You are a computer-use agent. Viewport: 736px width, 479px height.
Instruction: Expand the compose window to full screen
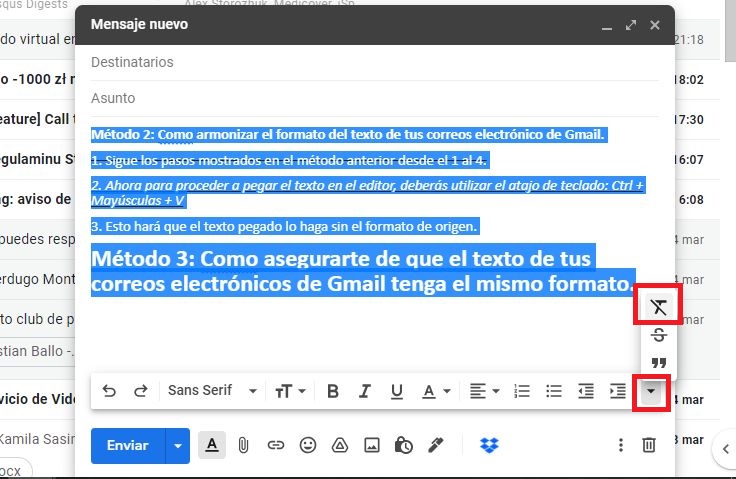point(631,25)
